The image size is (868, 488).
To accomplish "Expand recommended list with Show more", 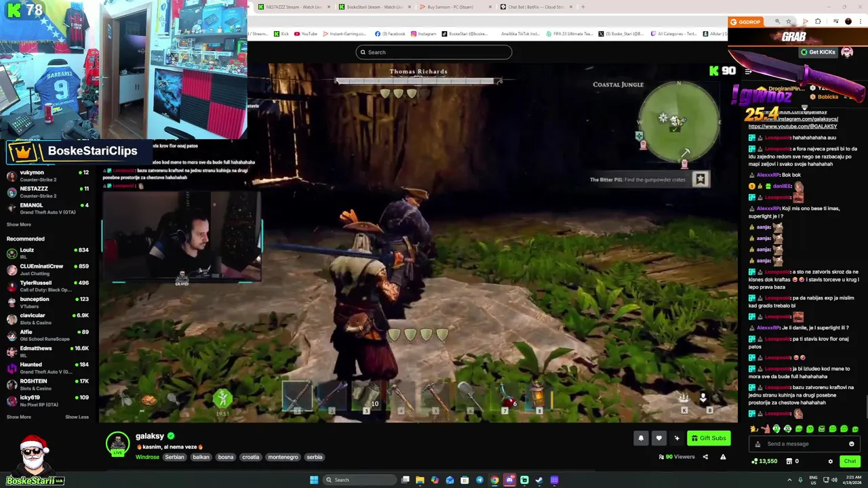I will 19,417.
